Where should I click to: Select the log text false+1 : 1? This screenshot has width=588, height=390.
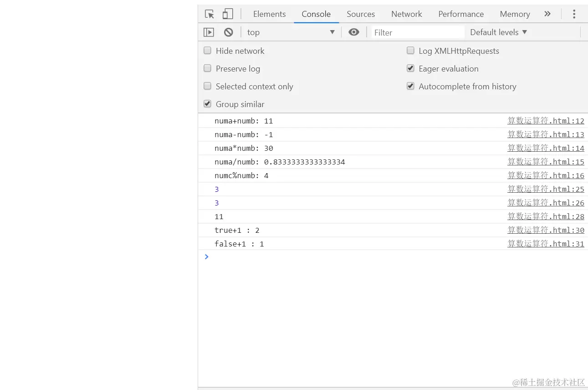pos(239,244)
